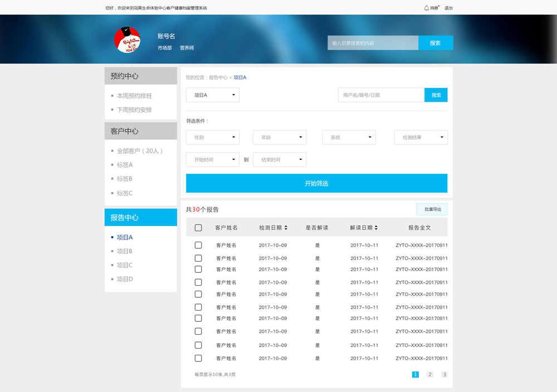Log out via 退出 link

point(448,8)
